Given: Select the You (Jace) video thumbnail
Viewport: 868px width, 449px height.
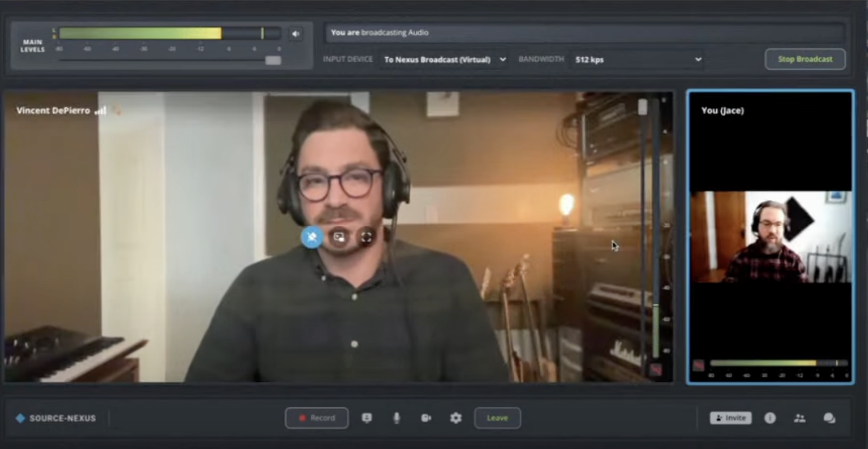Looking at the screenshot, I should click(771, 237).
